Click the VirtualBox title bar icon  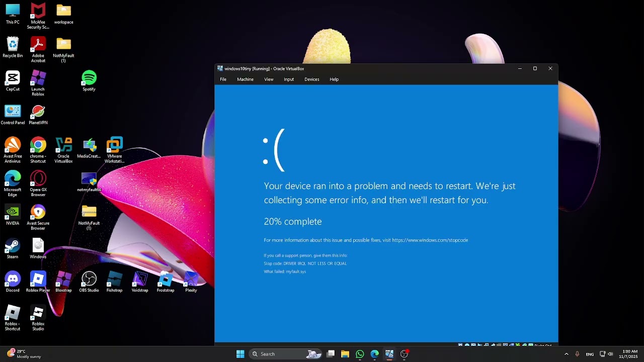pos(220,68)
